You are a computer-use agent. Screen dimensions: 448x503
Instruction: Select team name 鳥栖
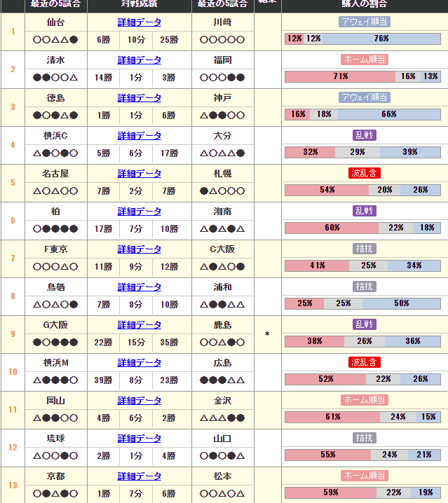pos(55,287)
